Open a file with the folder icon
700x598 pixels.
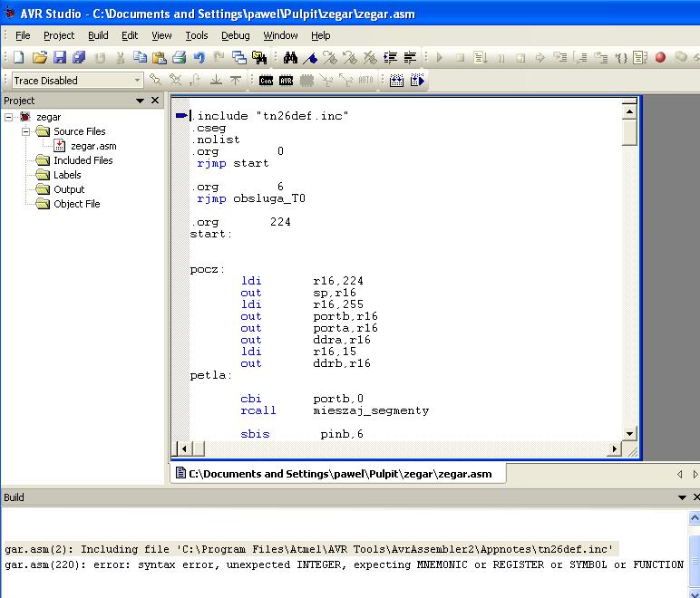click(x=39, y=57)
